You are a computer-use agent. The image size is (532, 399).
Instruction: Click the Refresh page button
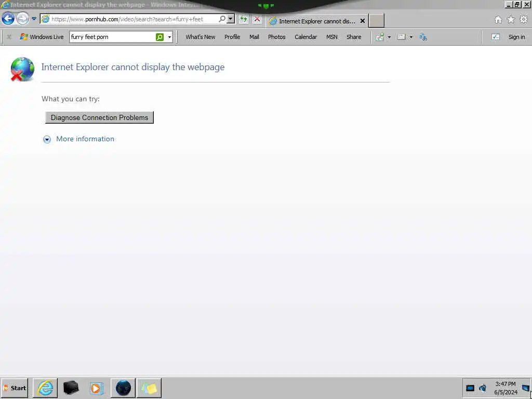[243, 19]
